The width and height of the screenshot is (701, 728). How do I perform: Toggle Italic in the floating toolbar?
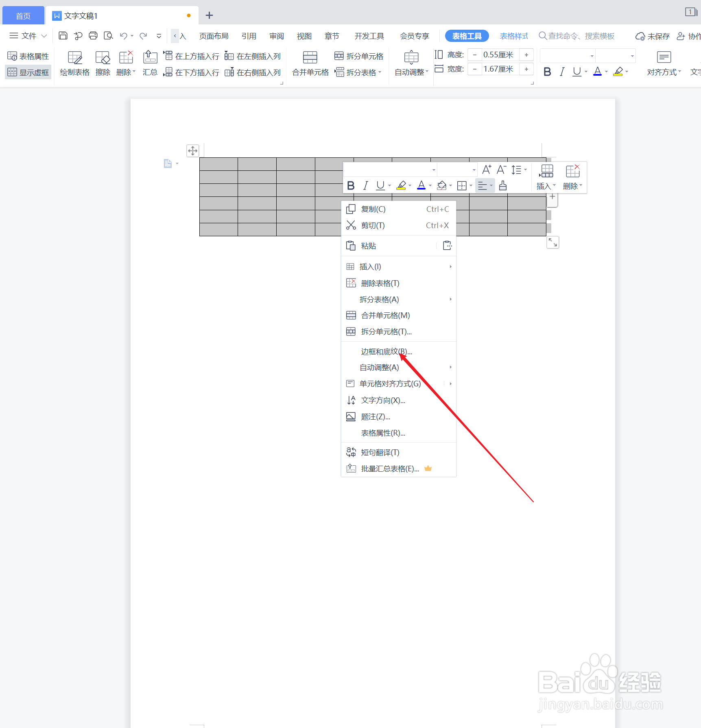coord(365,185)
